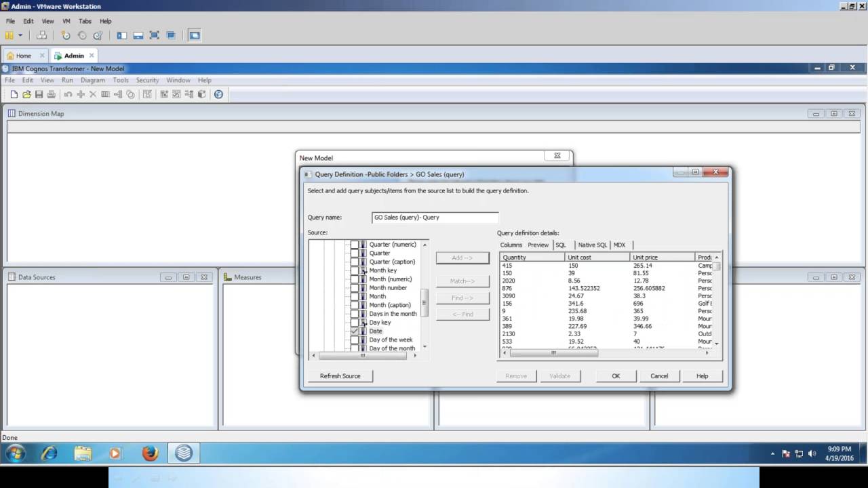Check the Quarter (numeric) checkbox

(x=355, y=245)
